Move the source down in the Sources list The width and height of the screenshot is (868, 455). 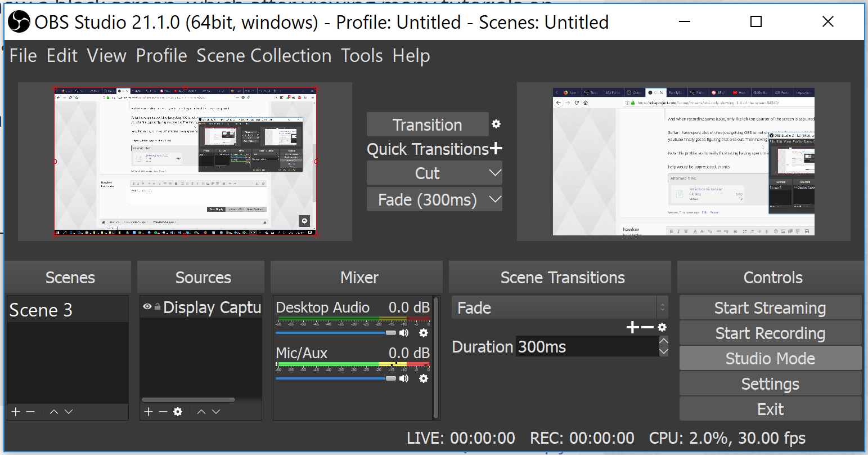pos(216,412)
